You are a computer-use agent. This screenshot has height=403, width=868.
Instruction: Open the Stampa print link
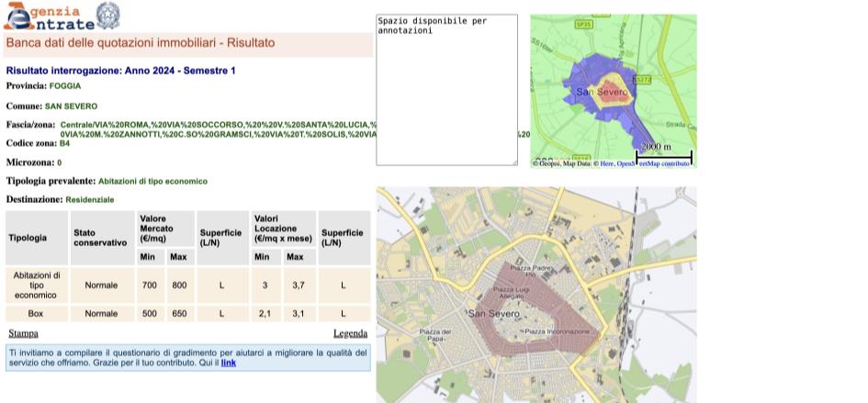[x=23, y=333]
